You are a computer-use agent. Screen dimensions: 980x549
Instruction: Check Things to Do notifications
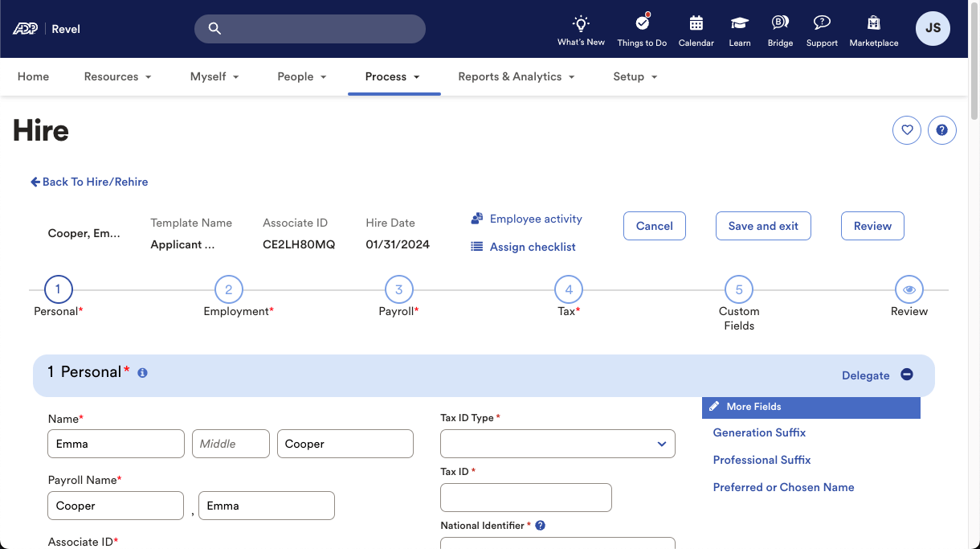[641, 30]
